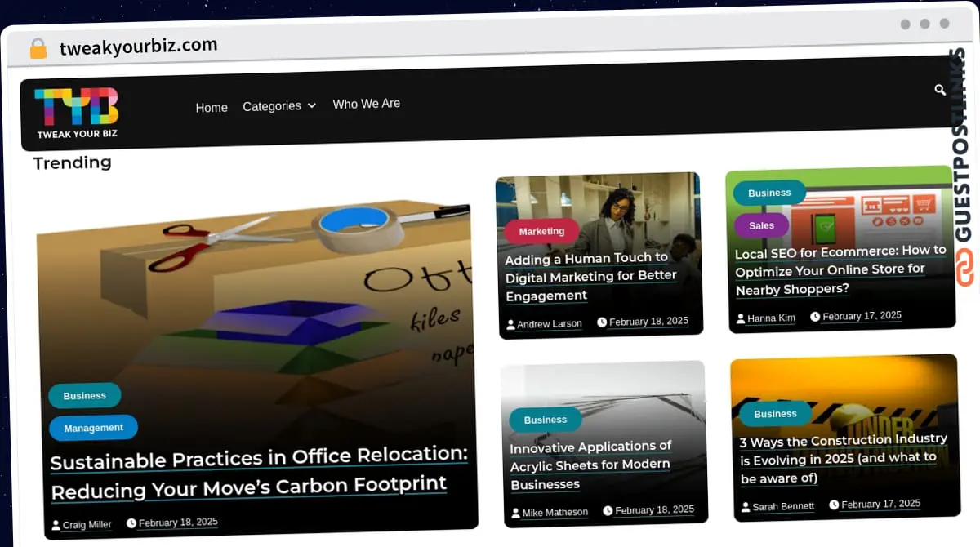Click the calendar icon beside February 18, 2025
Screen dimensions: 980x547
tap(131, 523)
